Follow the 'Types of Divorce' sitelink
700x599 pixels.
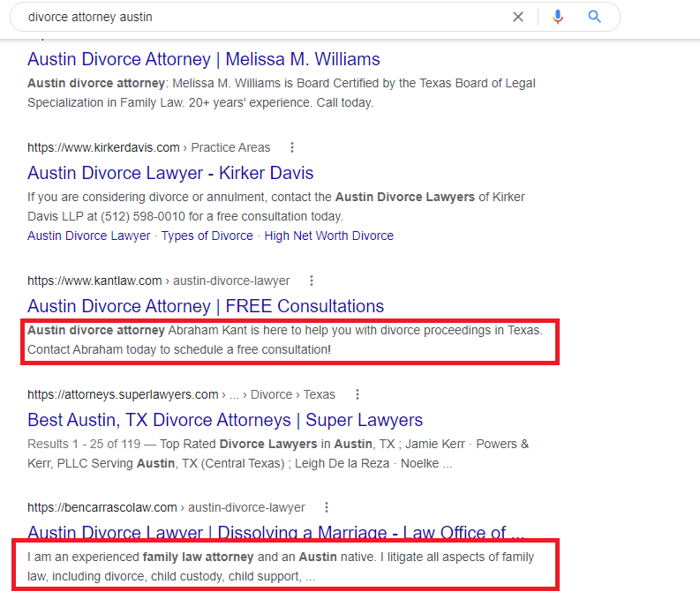pos(207,236)
